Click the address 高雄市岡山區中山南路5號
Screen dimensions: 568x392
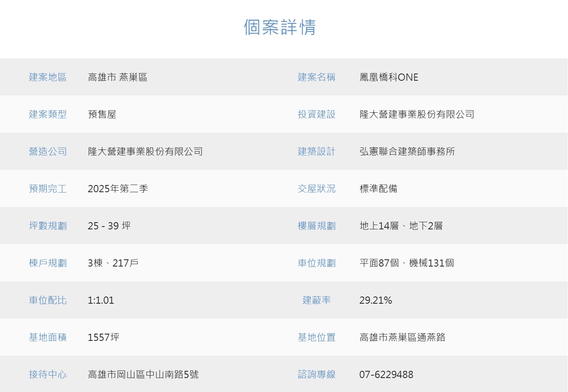click(x=143, y=374)
